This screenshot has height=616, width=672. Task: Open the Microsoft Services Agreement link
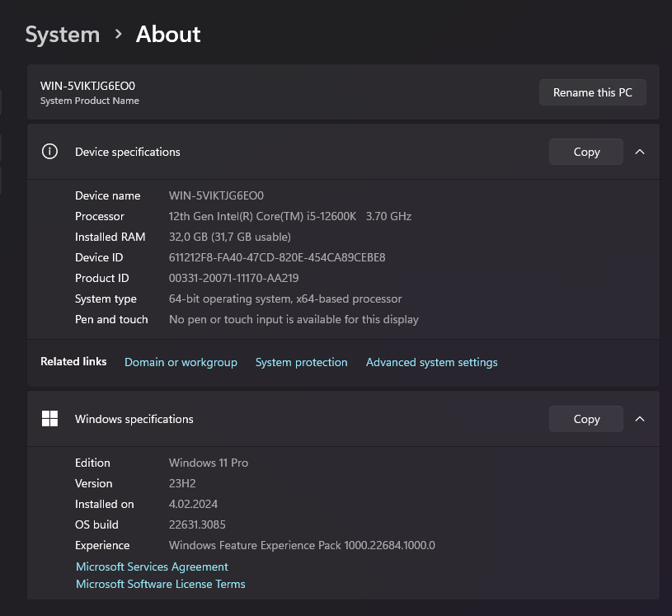153,567
